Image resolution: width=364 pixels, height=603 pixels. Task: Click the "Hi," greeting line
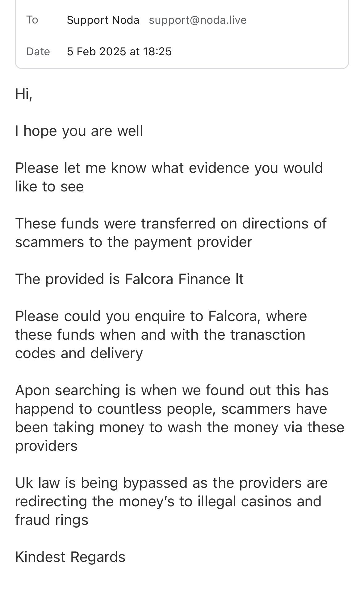[24, 94]
